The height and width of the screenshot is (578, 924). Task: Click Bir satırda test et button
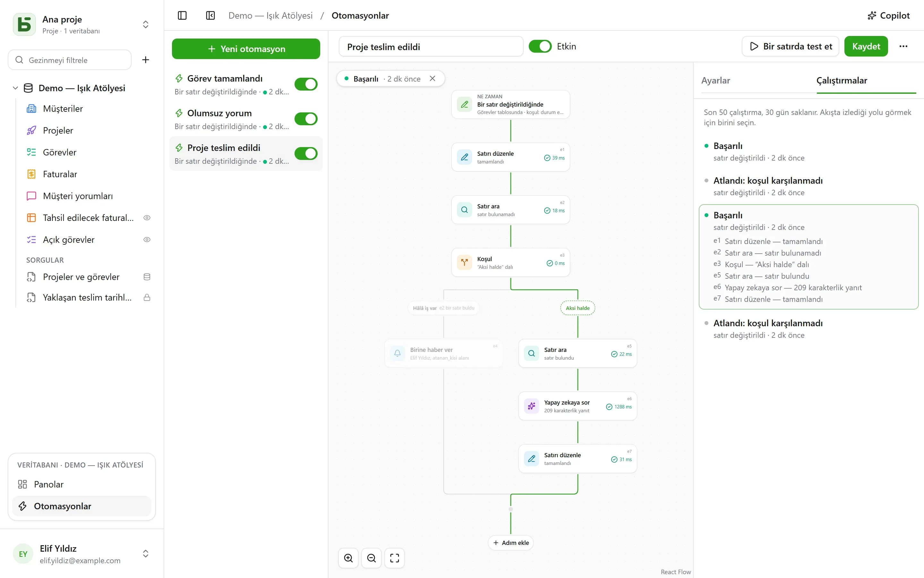point(790,46)
